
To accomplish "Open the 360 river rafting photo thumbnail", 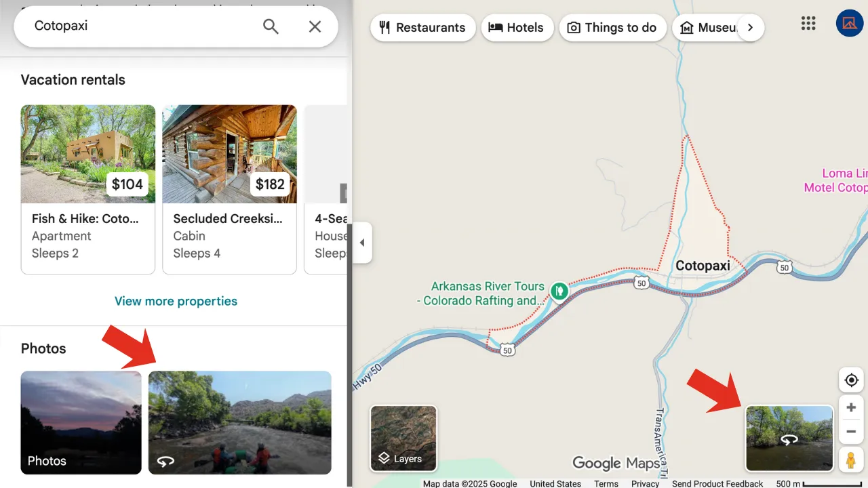I will click(239, 423).
